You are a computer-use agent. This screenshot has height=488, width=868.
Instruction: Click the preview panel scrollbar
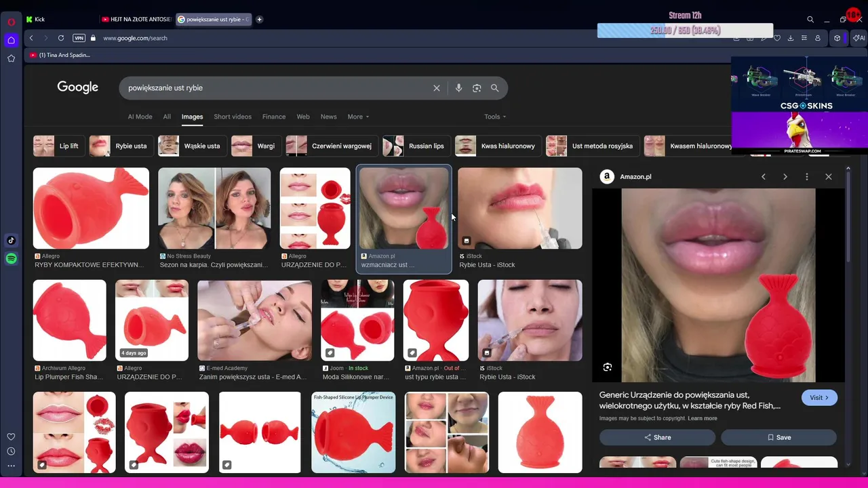click(848, 217)
